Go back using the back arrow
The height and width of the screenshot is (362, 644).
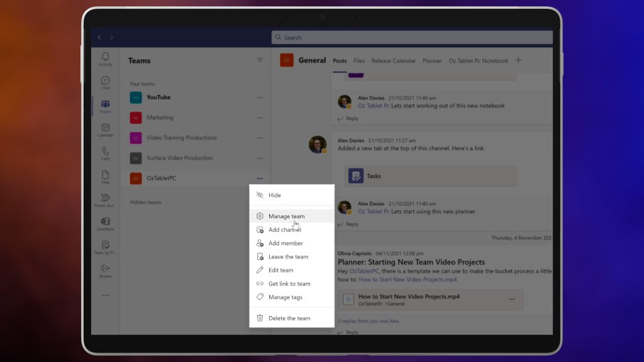(99, 37)
